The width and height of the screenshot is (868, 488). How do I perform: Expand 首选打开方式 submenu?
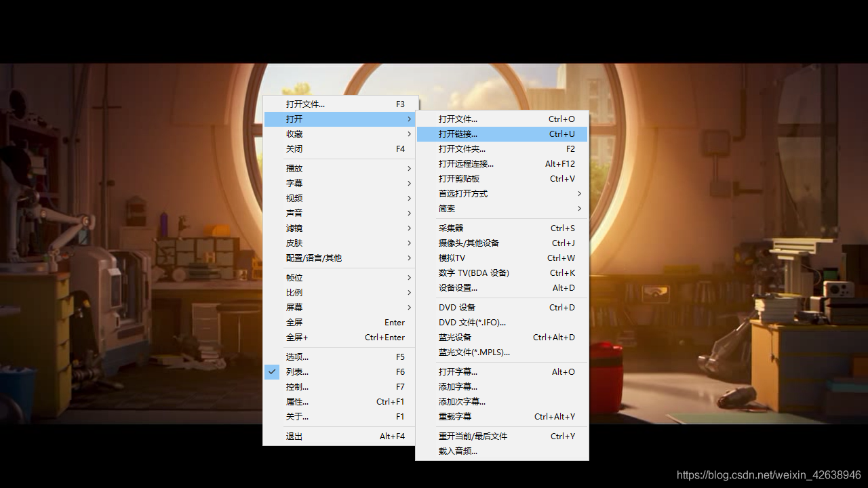[502, 194]
